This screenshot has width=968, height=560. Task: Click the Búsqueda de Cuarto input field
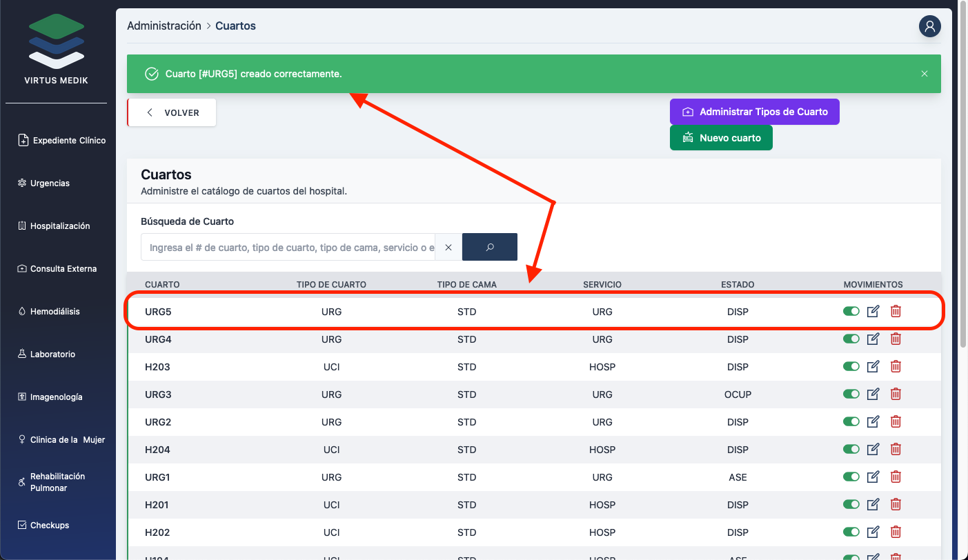[x=288, y=247]
